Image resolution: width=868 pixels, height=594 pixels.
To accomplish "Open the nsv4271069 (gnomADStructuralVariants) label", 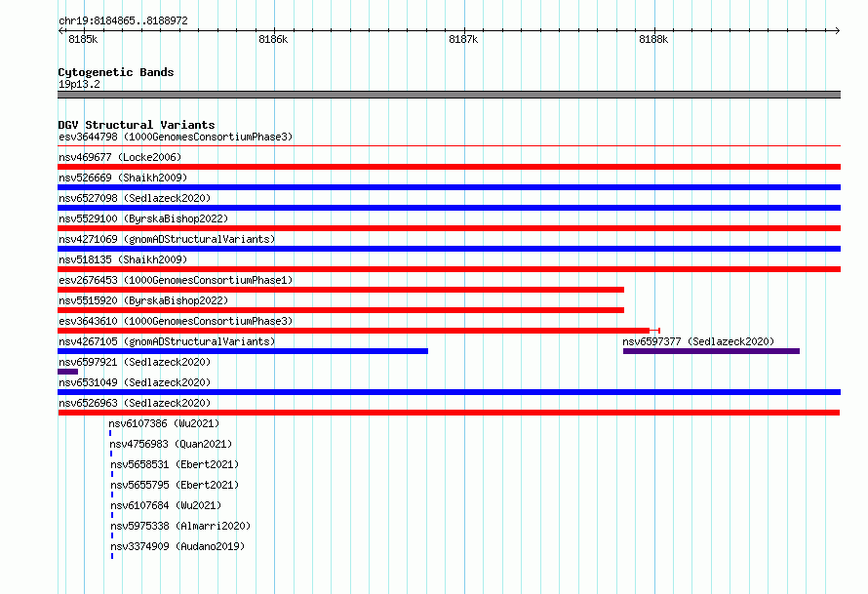I will click(x=167, y=239).
